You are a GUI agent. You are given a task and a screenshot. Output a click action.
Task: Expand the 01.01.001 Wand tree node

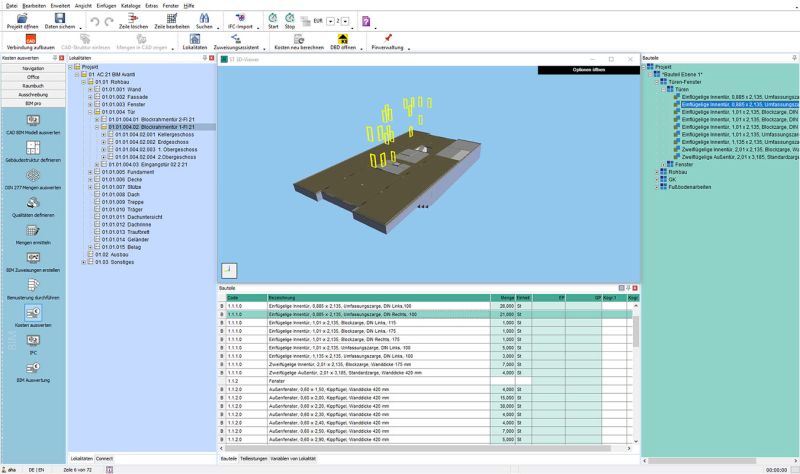[90, 90]
